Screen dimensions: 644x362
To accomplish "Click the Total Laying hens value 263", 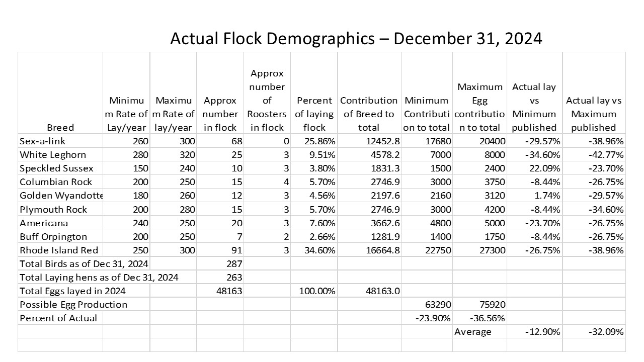I will coord(234,277).
